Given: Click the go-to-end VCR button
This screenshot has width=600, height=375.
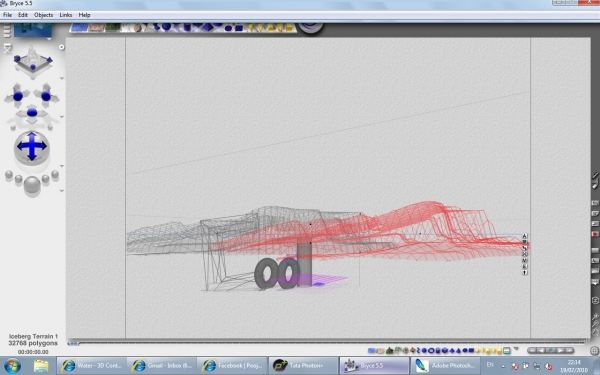Looking at the screenshot, I should pos(569,351).
